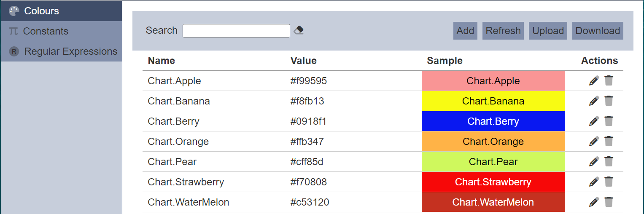This screenshot has width=644, height=214.
Task: Edit the Chart.Apple colour entry
Action: [x=594, y=81]
